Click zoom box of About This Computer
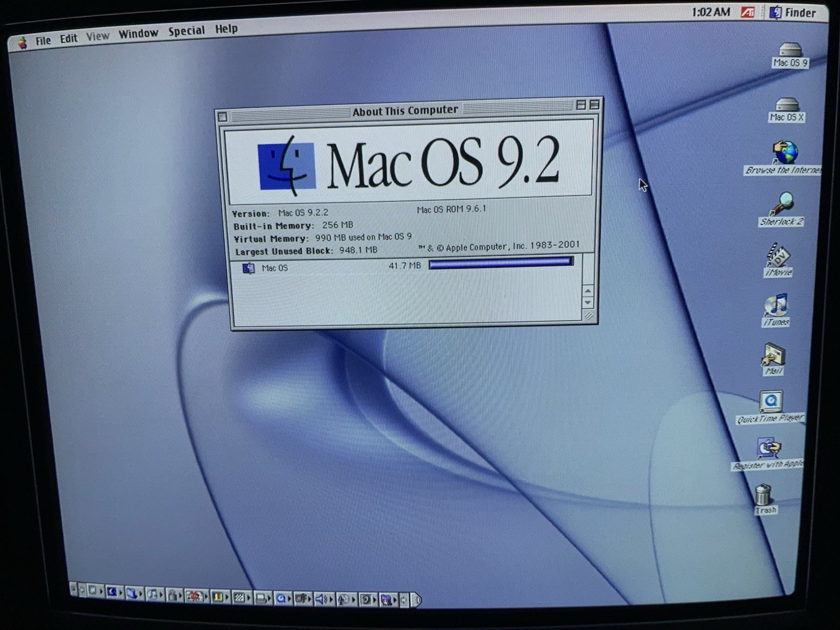This screenshot has height=630, width=840. (581, 105)
